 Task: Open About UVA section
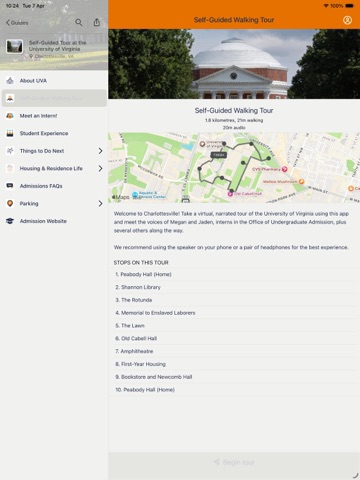coord(54,81)
